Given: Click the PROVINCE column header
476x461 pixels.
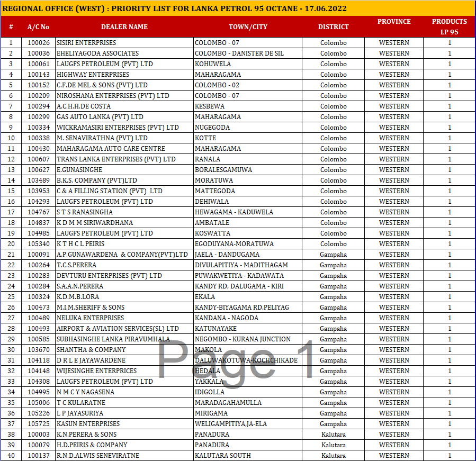Looking at the screenshot, I should click(394, 22).
